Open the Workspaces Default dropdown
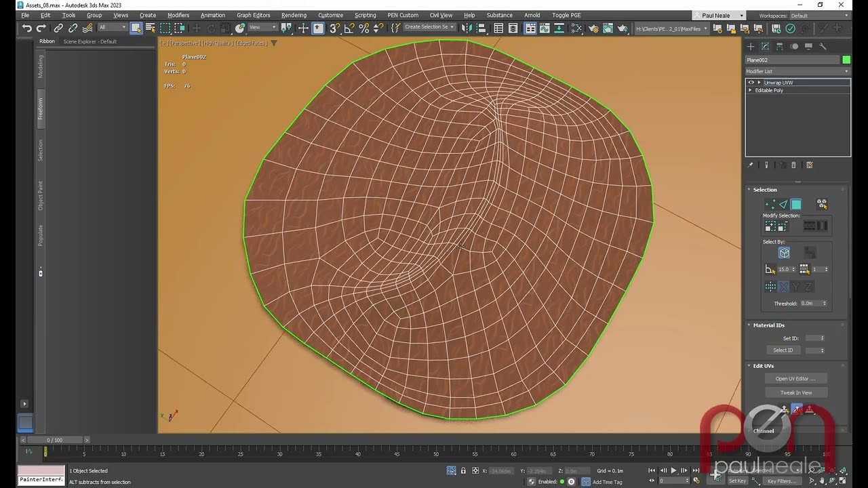The width and height of the screenshot is (868, 488). click(x=814, y=16)
